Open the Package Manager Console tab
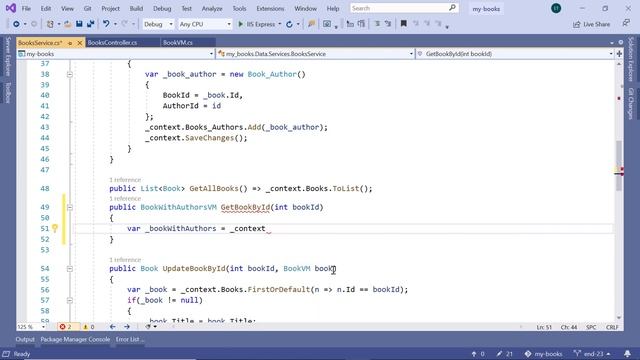640x360 pixels. click(x=75, y=340)
